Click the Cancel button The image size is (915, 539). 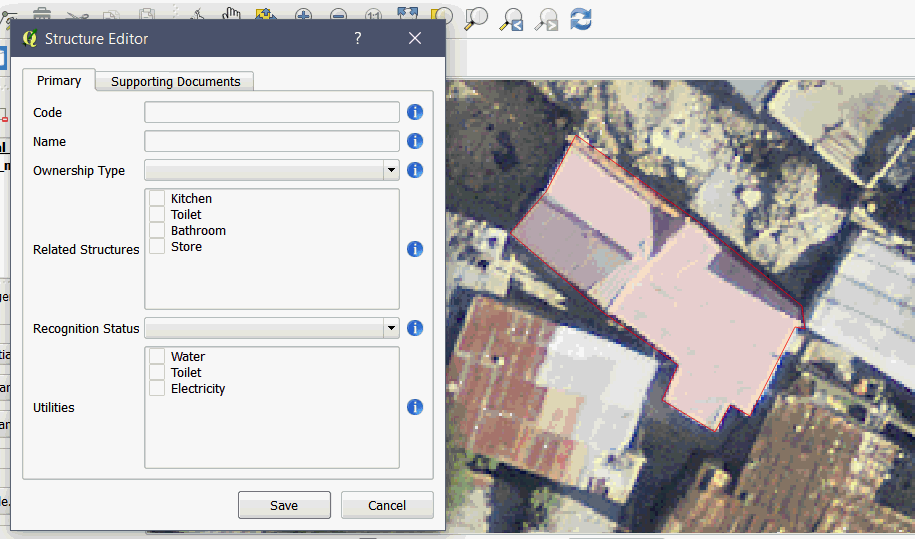click(387, 505)
